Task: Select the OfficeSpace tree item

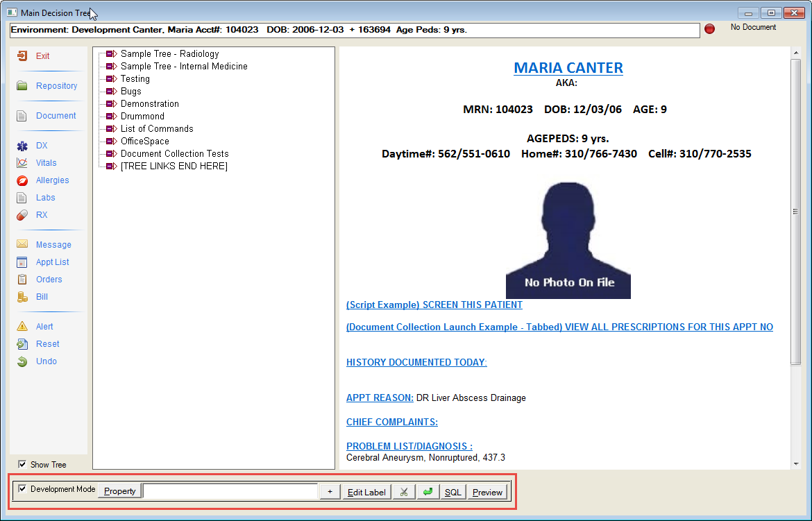Action: coord(144,142)
